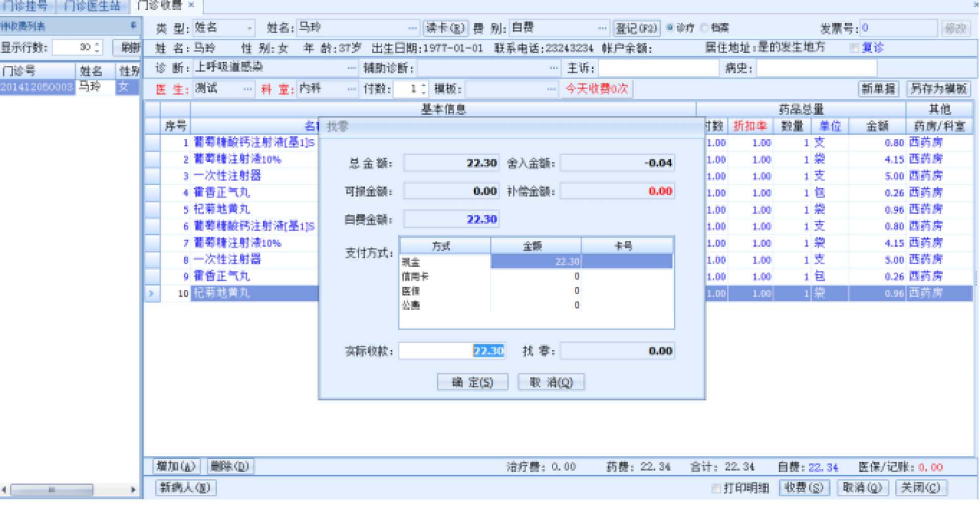Click the left panel horizontal scrollbar

pos(51,490)
